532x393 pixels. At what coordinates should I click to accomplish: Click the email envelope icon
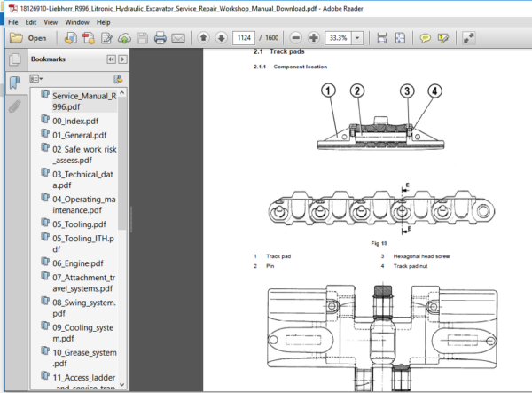(178, 38)
